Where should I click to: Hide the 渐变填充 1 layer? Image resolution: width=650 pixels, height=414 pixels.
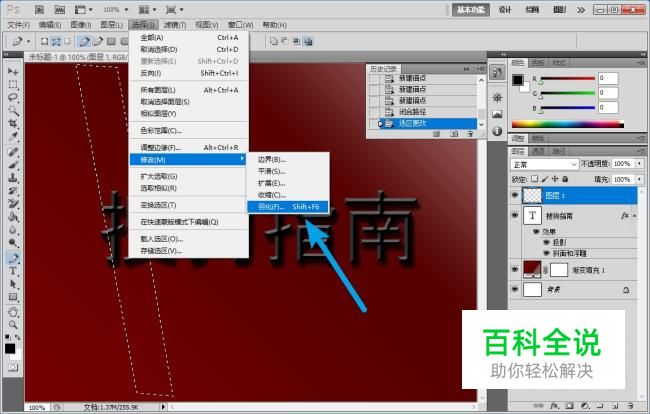[x=515, y=269]
